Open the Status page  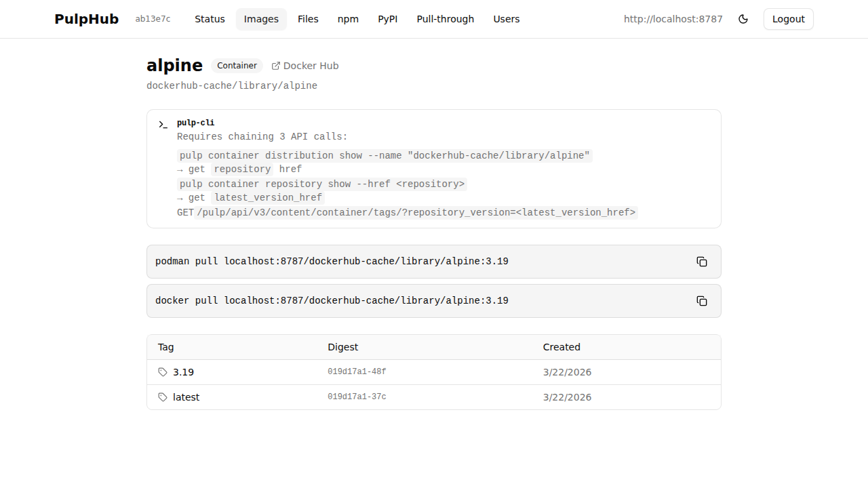210,19
